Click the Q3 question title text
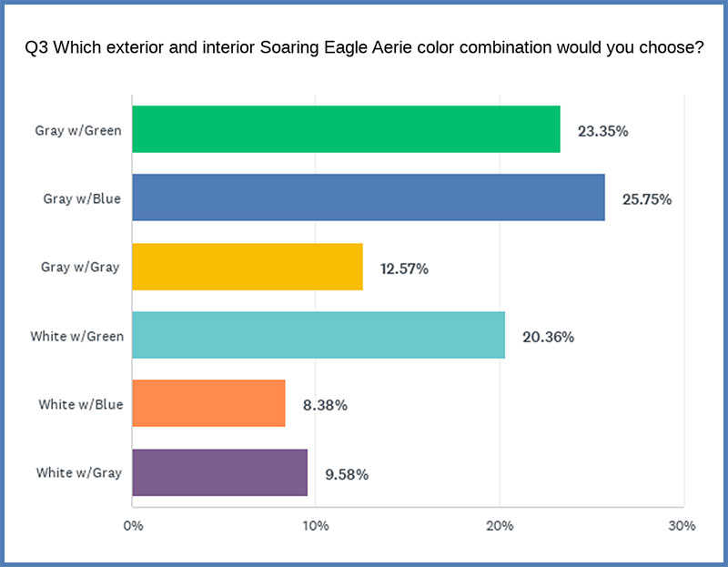 tap(364, 48)
